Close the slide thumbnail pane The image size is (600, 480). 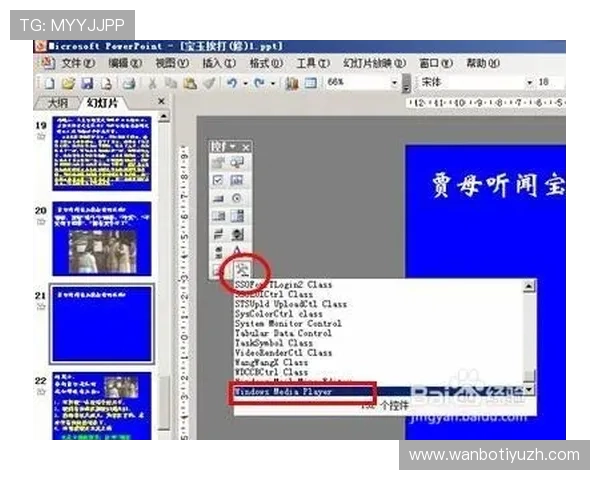pos(161,101)
